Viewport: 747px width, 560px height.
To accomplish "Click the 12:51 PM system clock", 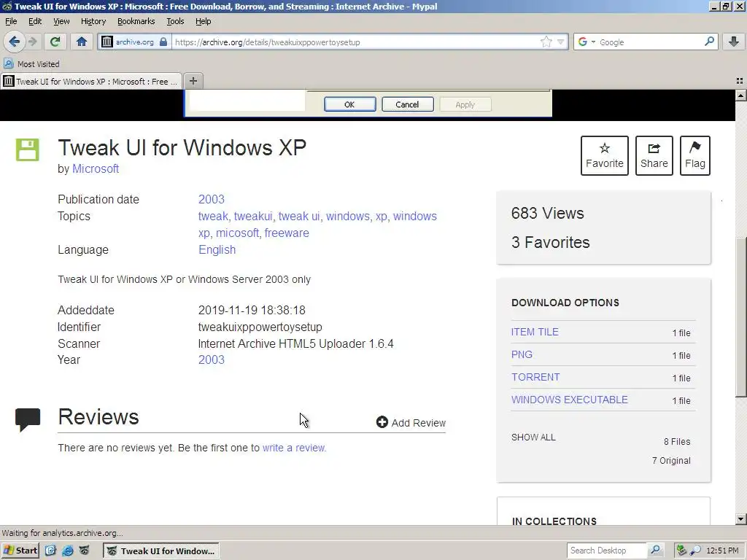I will pos(722,551).
